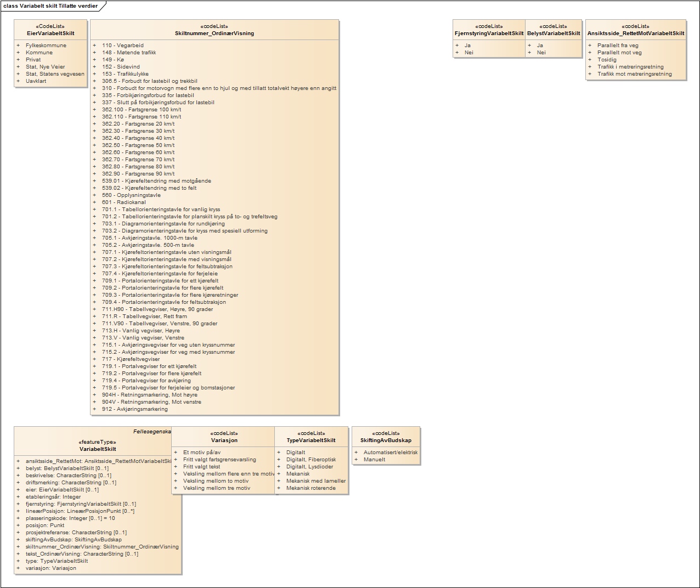Select '362.50 - Fartsgrense 50 km/t' value

point(138,145)
